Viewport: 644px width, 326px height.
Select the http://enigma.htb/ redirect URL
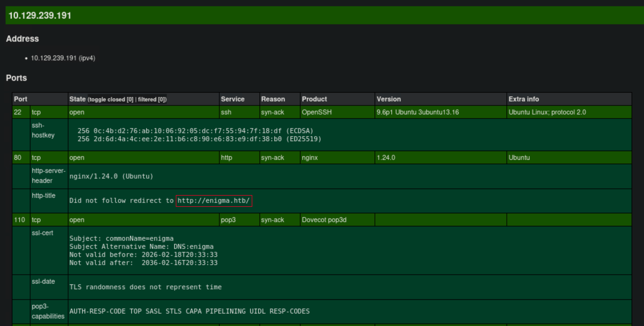[214, 201]
